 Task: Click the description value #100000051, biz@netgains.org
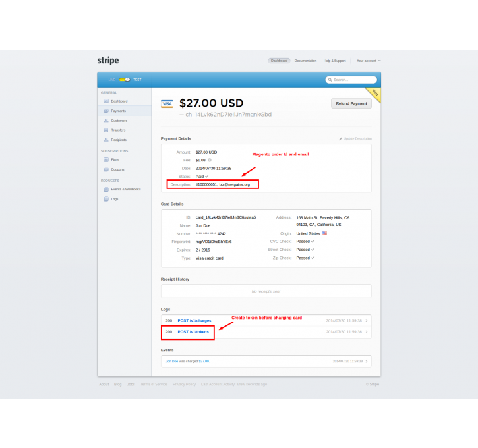[223, 184]
